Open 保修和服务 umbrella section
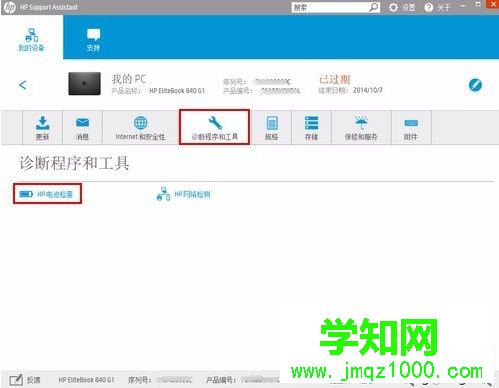The image size is (499, 388). click(361, 128)
